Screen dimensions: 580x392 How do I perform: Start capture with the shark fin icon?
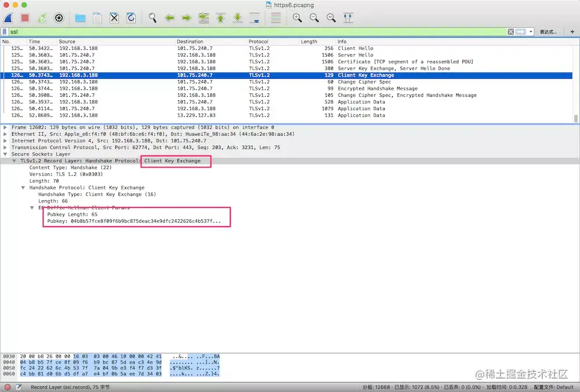tap(8, 18)
